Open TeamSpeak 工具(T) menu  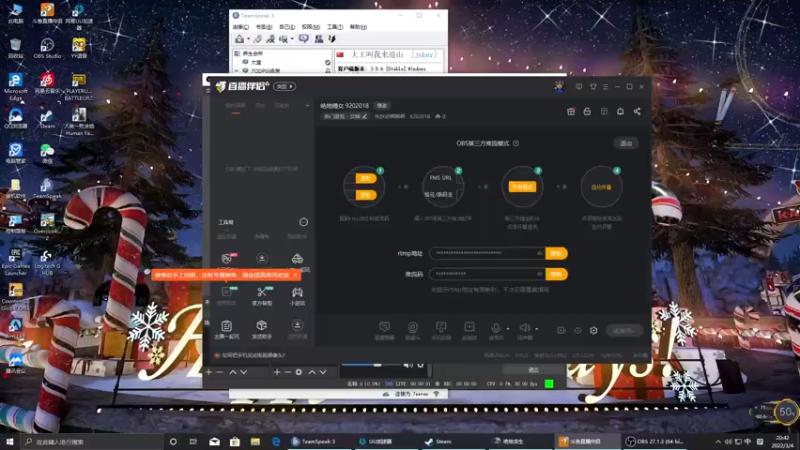[335, 27]
